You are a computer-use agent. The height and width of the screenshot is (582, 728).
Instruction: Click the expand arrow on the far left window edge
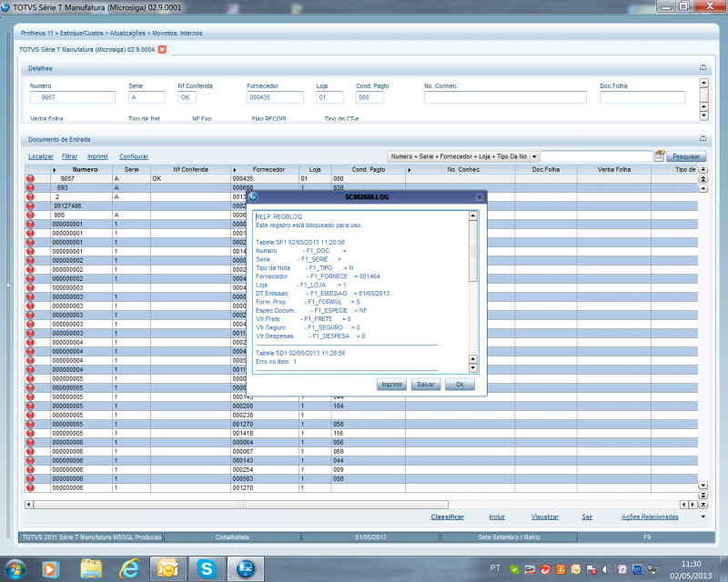tap(8, 285)
